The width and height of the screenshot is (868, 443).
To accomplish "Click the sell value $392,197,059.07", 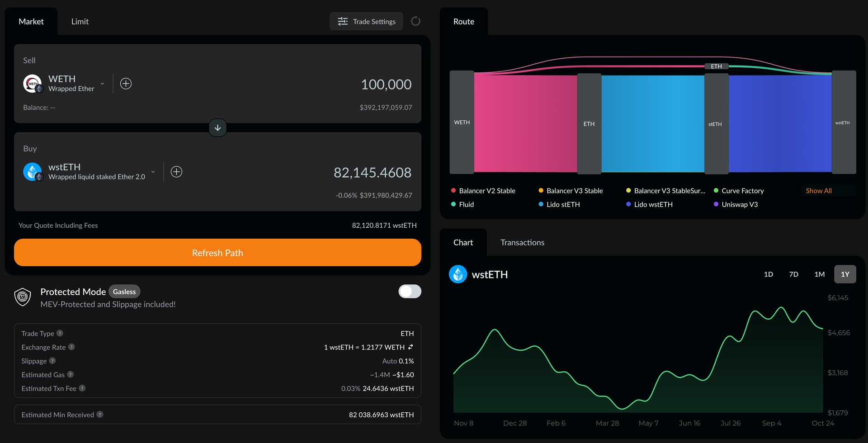I will [x=386, y=108].
